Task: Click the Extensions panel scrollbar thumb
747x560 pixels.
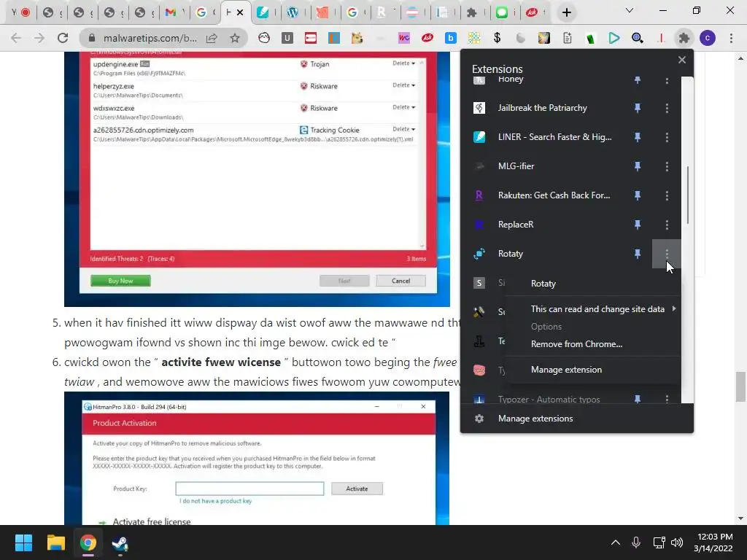Action: (x=688, y=195)
